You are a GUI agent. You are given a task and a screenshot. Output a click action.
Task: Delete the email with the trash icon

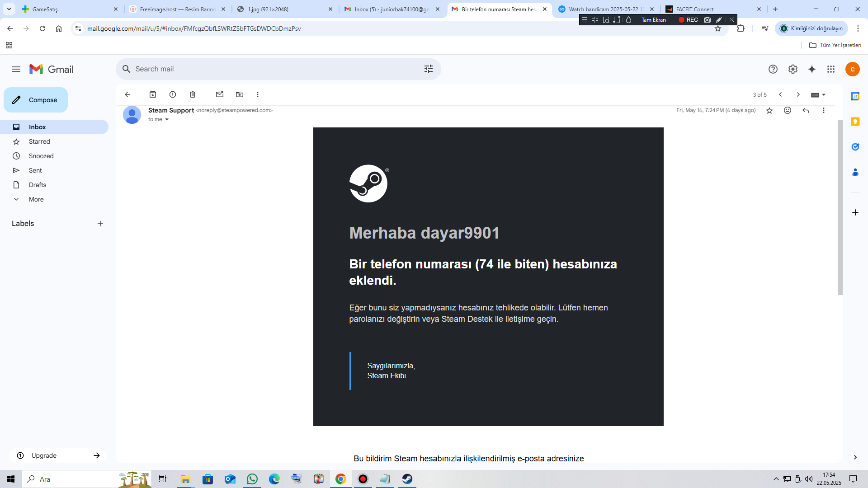(193, 94)
